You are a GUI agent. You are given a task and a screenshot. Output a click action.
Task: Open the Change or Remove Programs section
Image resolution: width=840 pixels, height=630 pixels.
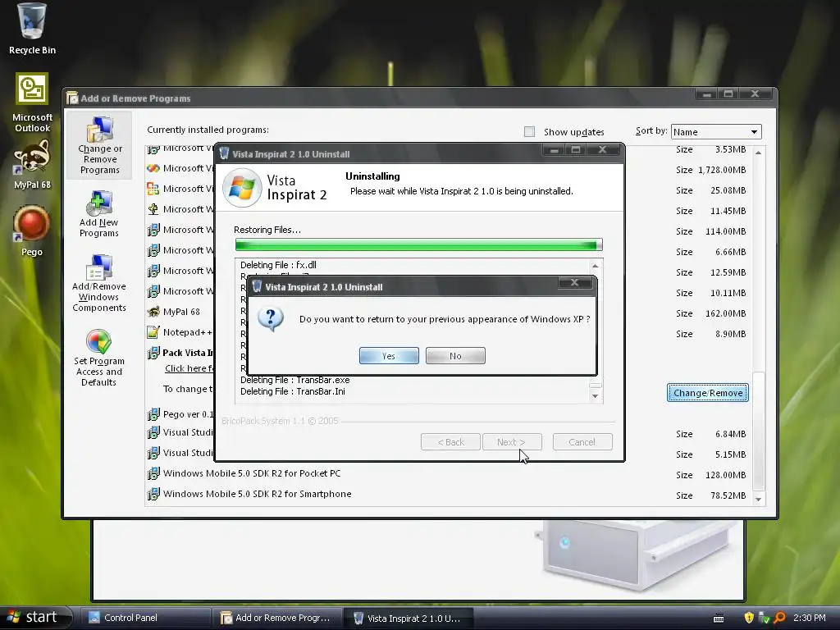point(99,145)
